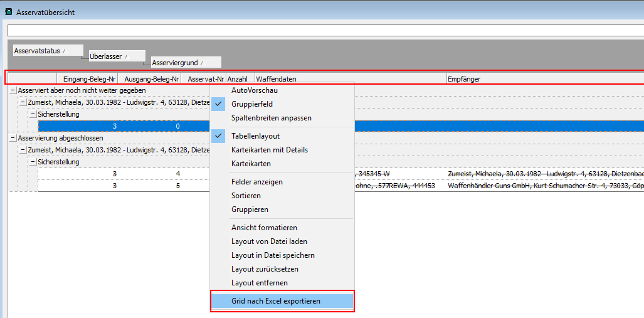This screenshot has width=644, height=318.
Task: Select 'Spaltenbreiten anpassen' menu entry
Action: click(x=271, y=118)
